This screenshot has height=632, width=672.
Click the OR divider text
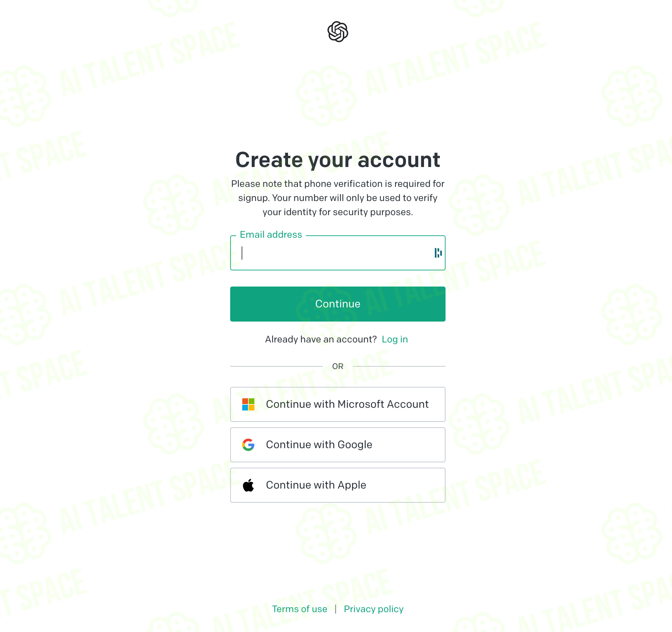[338, 366]
